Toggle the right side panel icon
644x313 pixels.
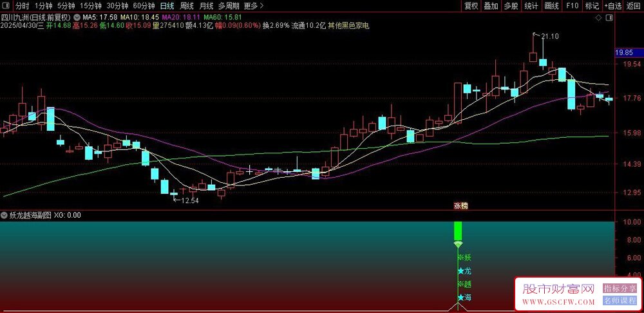[x=610, y=17]
